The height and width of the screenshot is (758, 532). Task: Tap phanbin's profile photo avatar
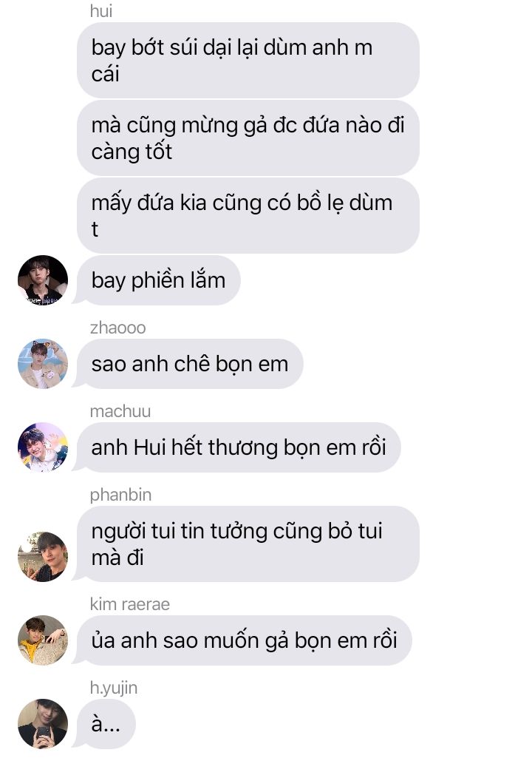point(43,556)
